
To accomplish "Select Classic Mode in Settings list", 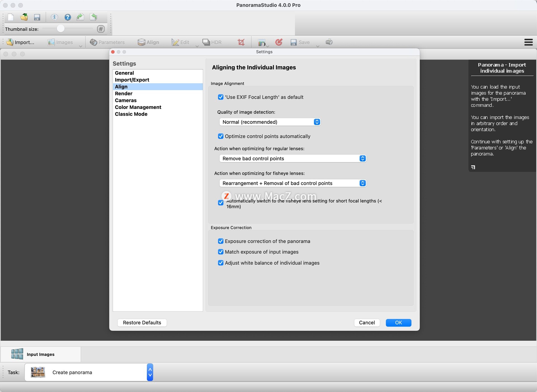I will pos(158,114).
